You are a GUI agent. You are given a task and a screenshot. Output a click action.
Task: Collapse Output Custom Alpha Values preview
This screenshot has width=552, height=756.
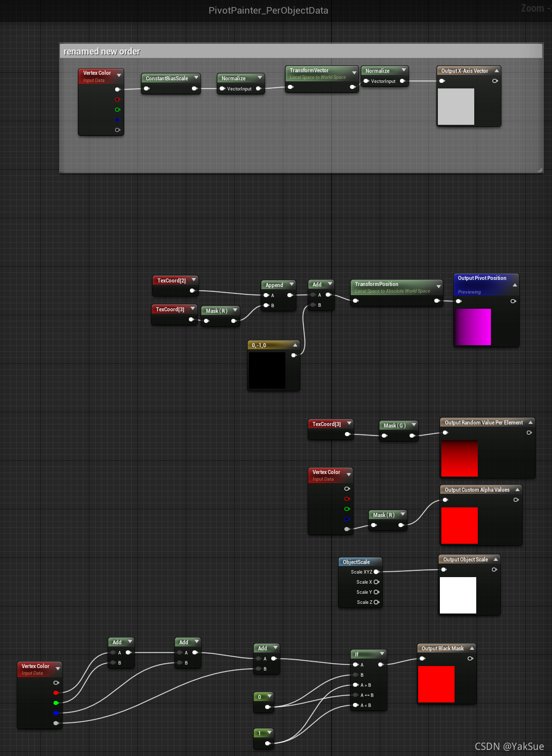(x=517, y=490)
